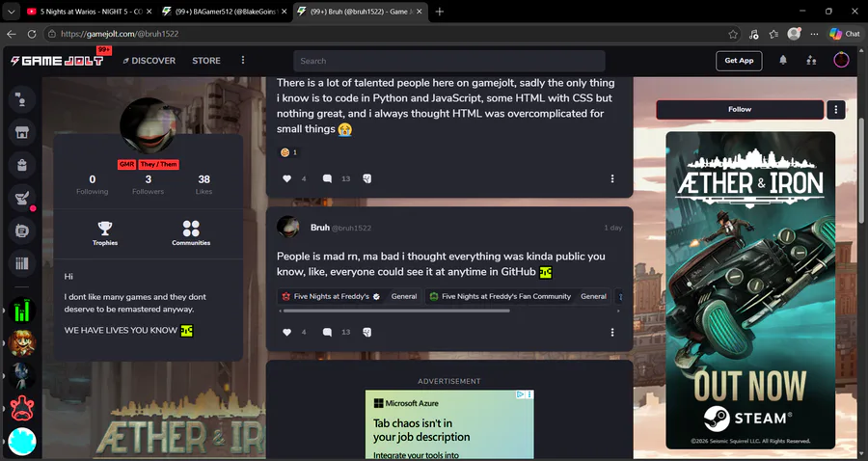868x461 pixels.
Task: Switch to the 5 Nights at Warios tab
Action: pyautogui.click(x=89, y=11)
